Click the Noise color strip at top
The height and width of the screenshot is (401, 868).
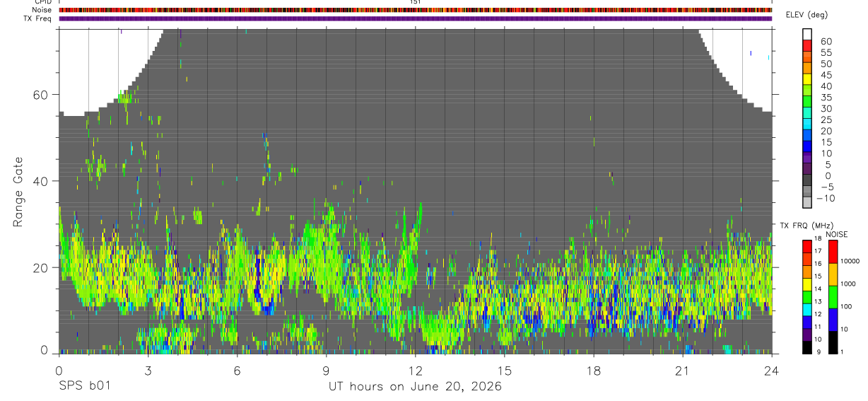[416, 10]
